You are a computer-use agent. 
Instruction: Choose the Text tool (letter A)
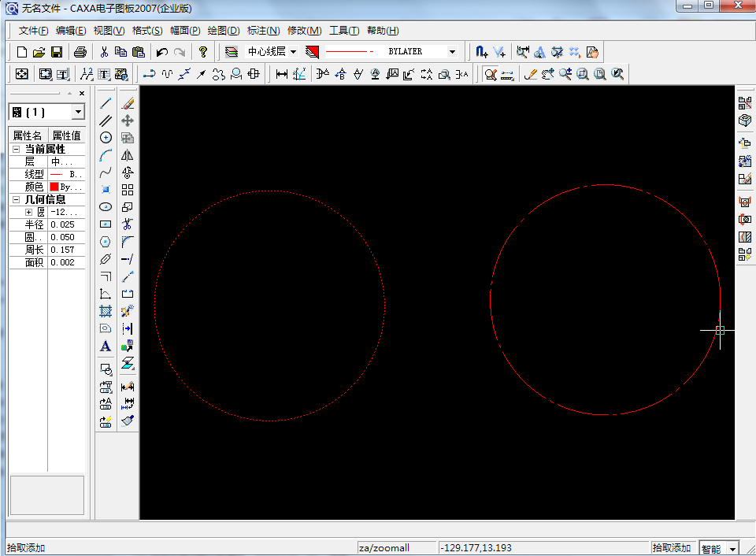[x=106, y=346]
